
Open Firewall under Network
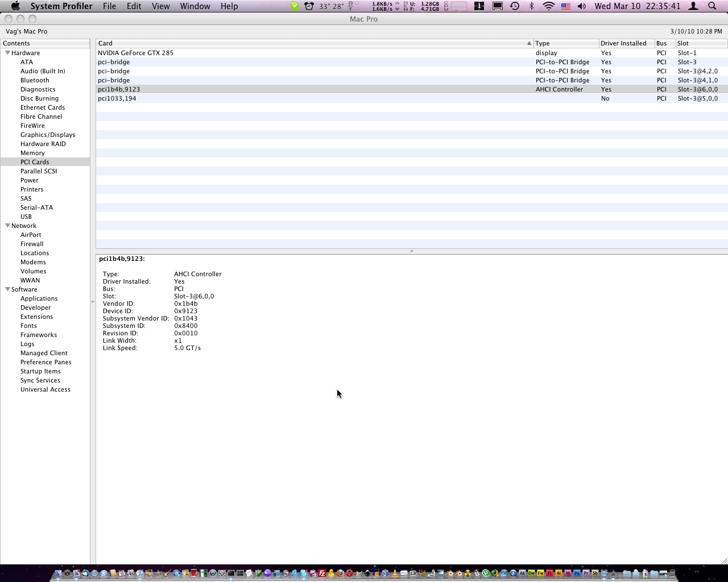[32, 244]
